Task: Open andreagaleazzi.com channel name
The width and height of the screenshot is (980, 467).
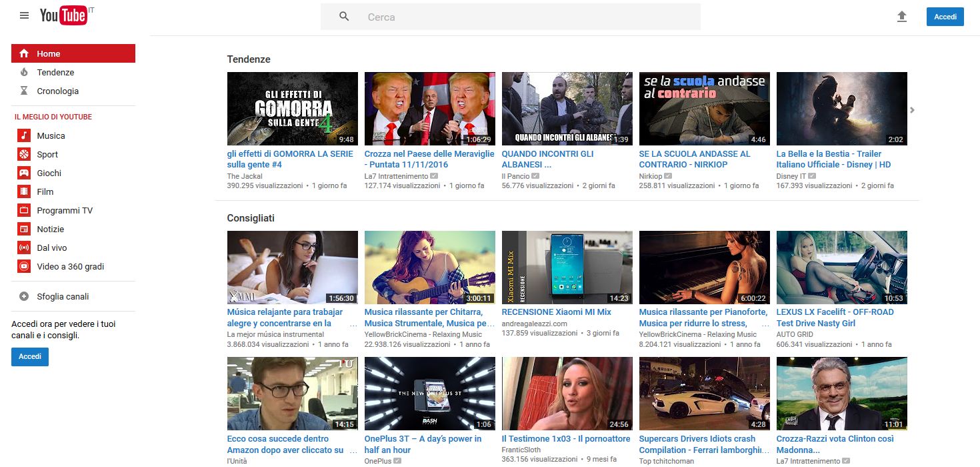Action: click(x=535, y=324)
